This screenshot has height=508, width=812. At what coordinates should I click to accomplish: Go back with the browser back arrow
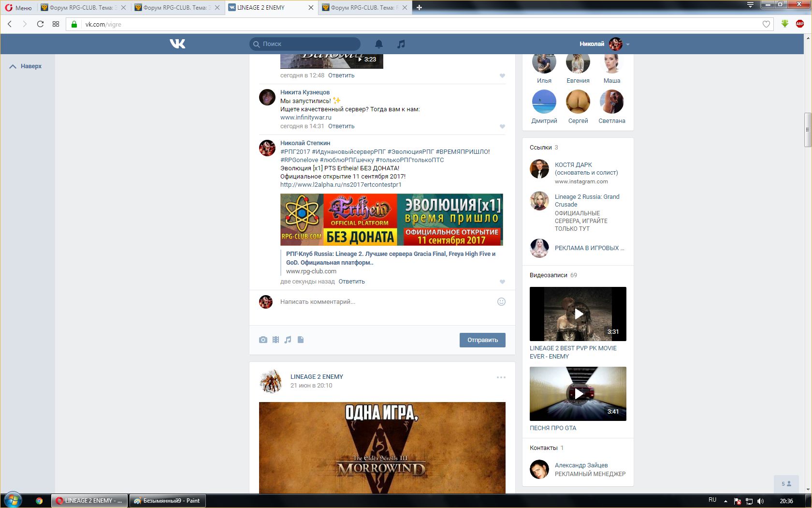pyautogui.click(x=10, y=24)
